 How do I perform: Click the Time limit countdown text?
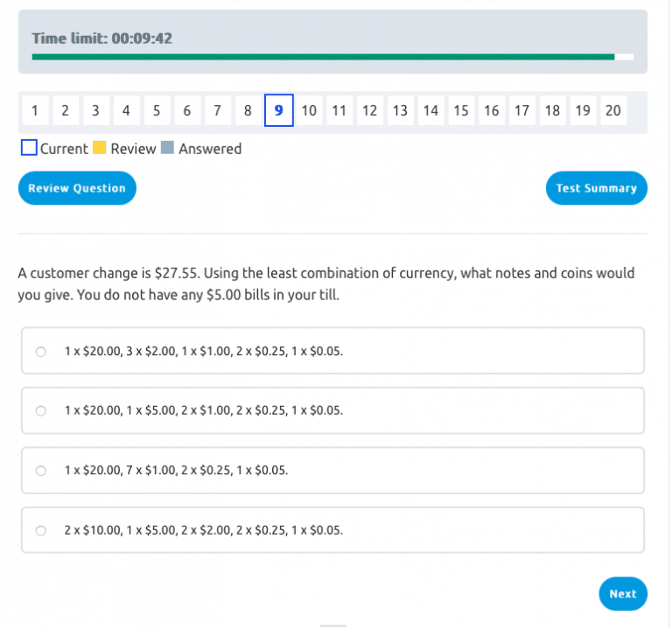click(101, 38)
